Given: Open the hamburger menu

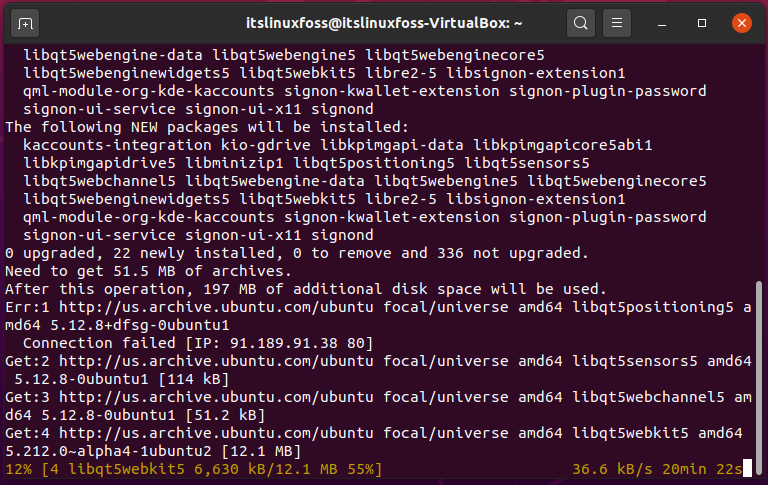Looking at the screenshot, I should pyautogui.click(x=617, y=23).
